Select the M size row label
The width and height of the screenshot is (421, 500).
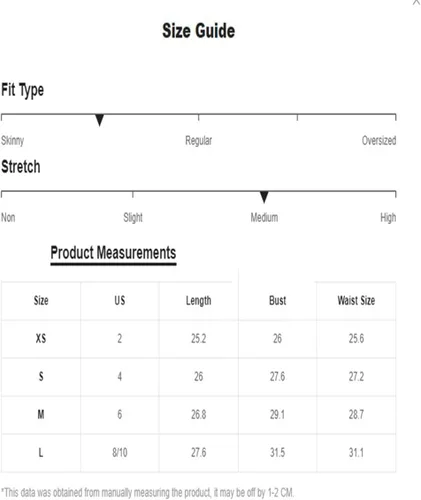[x=41, y=415]
